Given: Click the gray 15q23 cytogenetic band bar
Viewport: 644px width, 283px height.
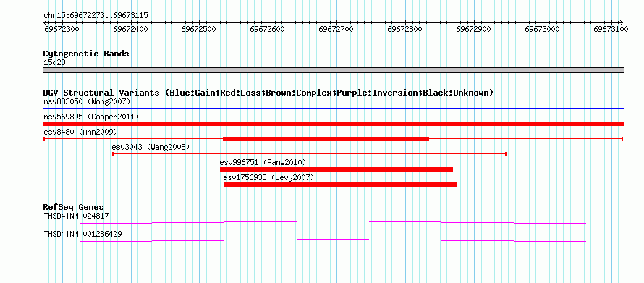Looking at the screenshot, I should click(x=333, y=70).
